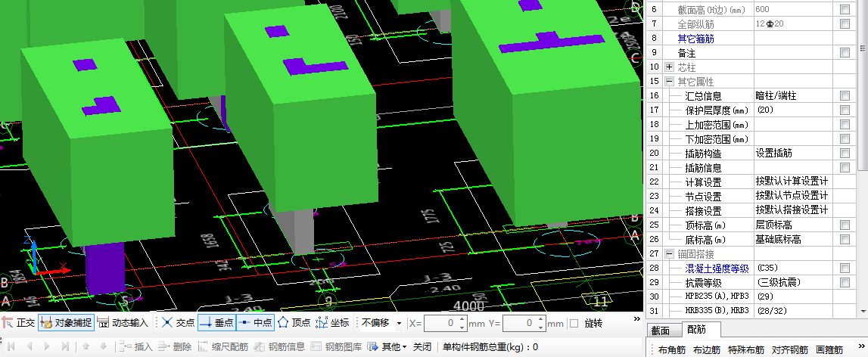Screen dimensions: 868x357
Task: Open the 不偏移 offset dropdown
Action: point(399,323)
